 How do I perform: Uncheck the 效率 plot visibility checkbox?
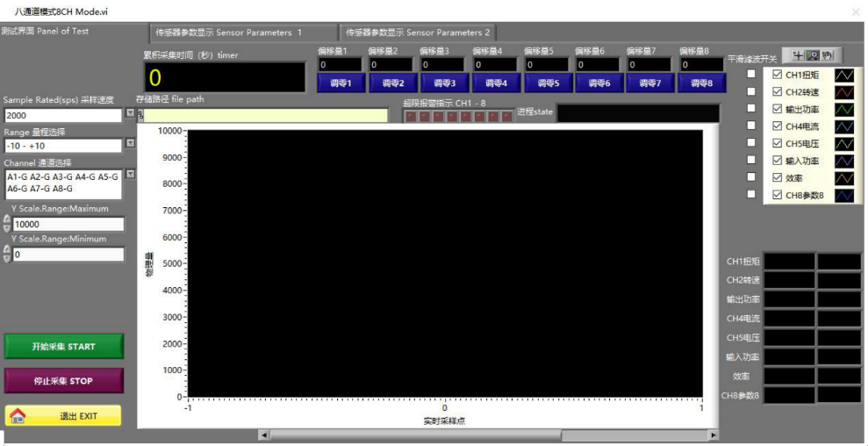777,177
